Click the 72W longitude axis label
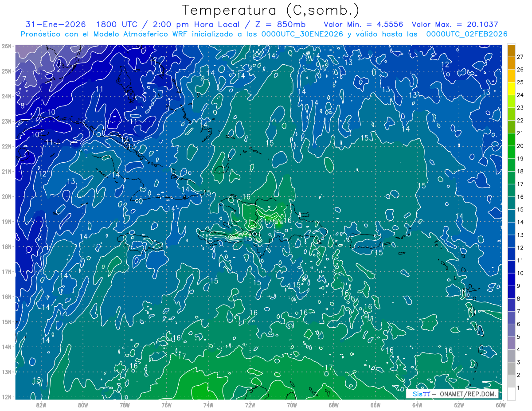Image resolution: width=532 pixels, height=411 pixels. point(250,404)
